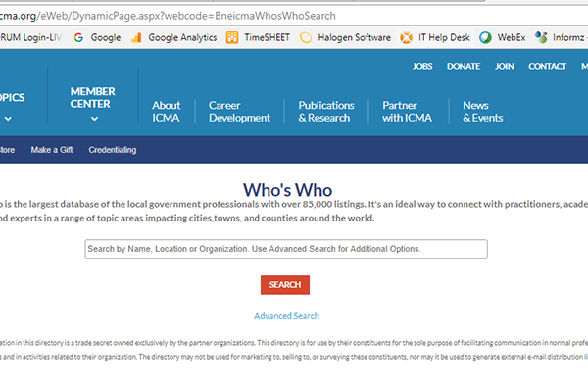
Task: Open Make a Gift page
Action: point(52,150)
